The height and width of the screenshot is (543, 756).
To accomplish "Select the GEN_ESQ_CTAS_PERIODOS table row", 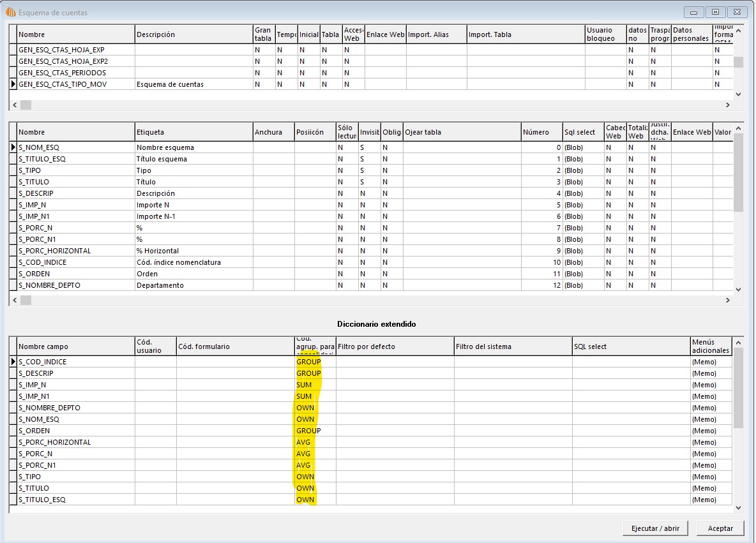I will (75, 73).
